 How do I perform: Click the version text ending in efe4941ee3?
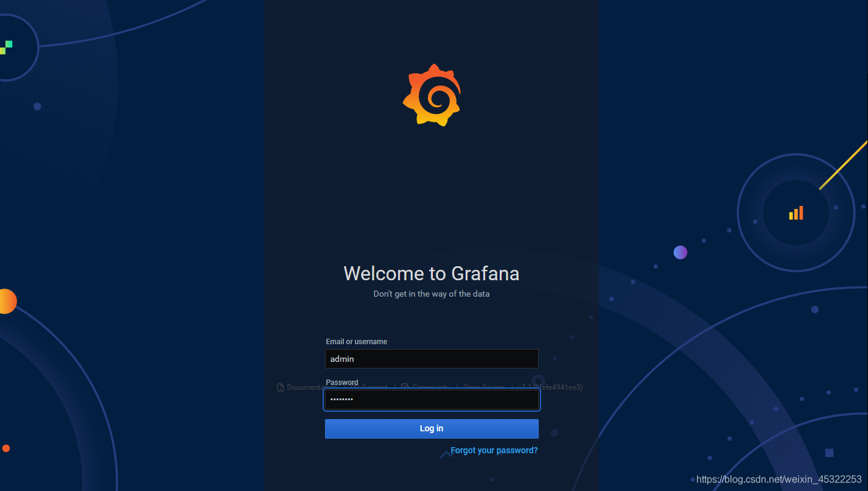coord(550,387)
